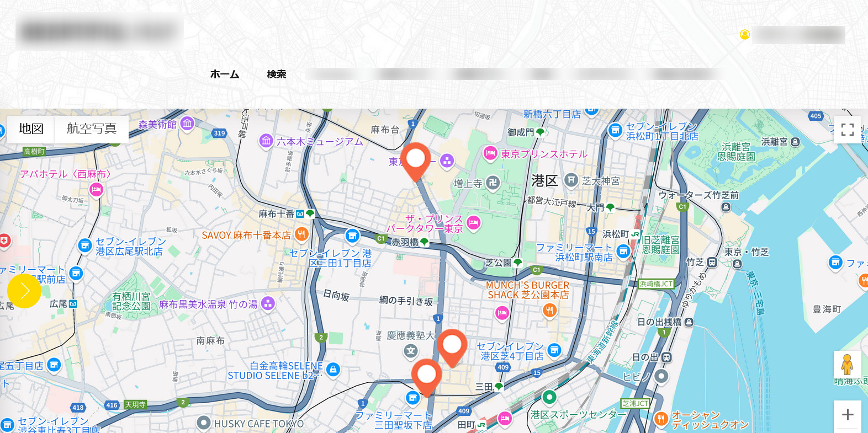Click the 浜離宮 station icon
868x433 pixels.
click(x=795, y=142)
